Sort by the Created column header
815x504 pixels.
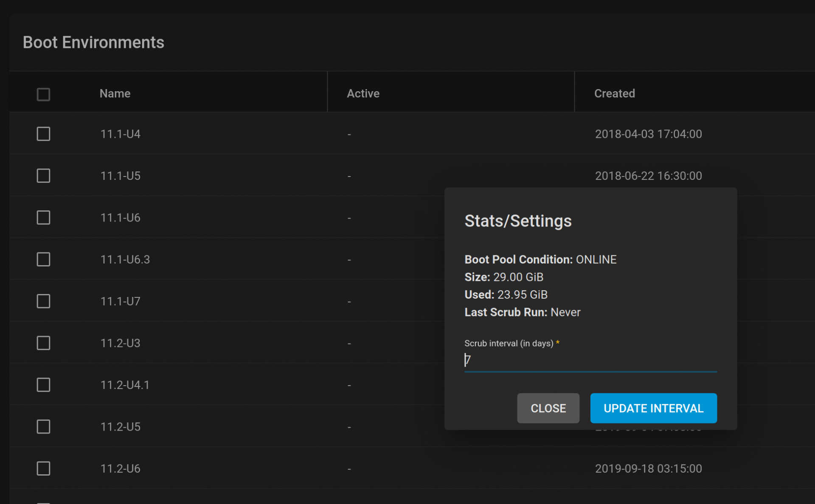coord(614,94)
